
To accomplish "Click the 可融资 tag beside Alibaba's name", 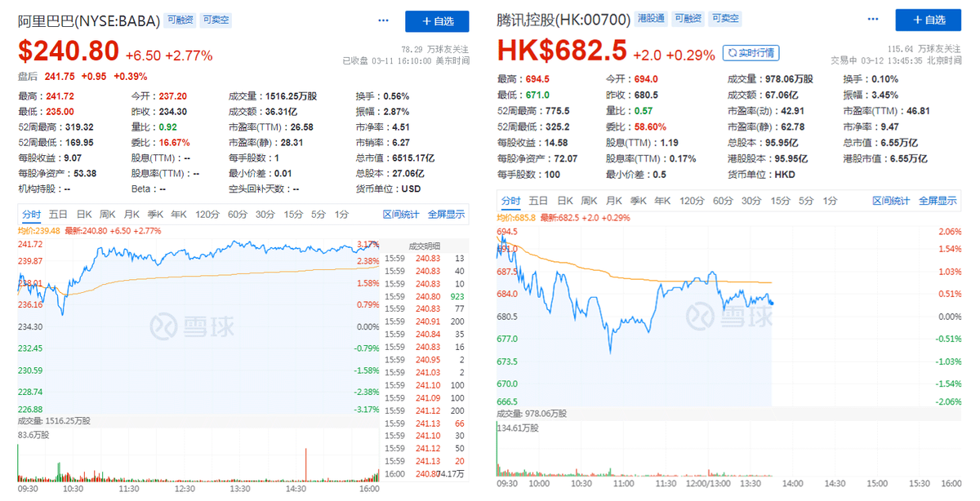I will coord(181,19).
